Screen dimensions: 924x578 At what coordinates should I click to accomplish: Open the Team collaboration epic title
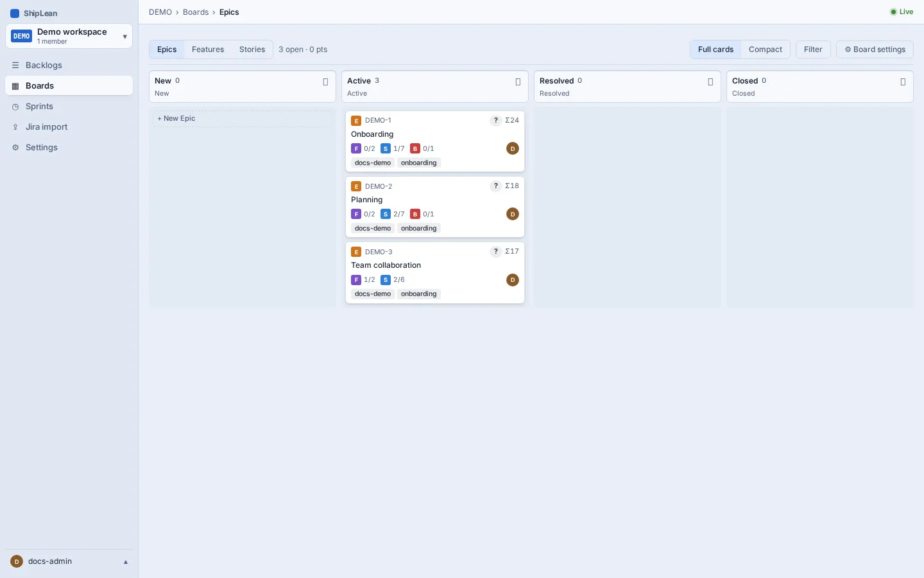coord(386,265)
